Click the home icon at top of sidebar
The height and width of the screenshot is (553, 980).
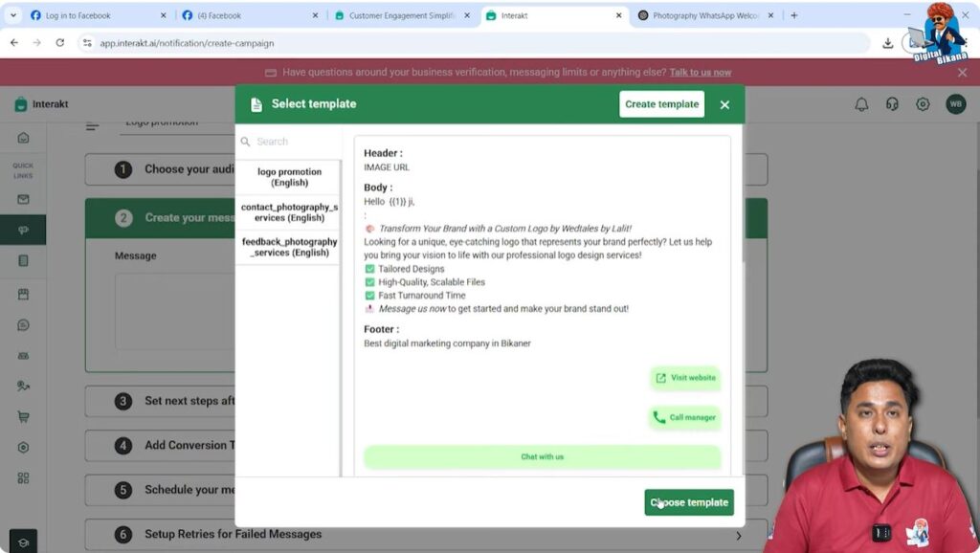click(x=23, y=138)
